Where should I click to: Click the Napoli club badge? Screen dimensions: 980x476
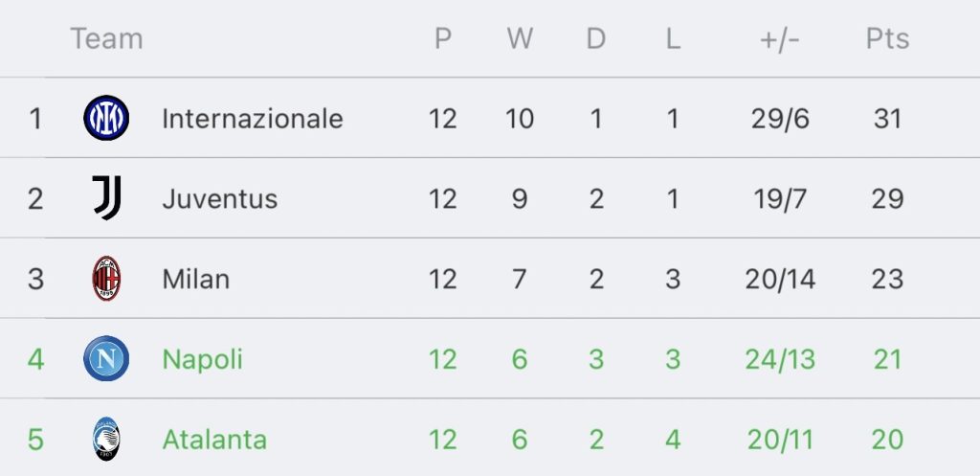pos(106,358)
